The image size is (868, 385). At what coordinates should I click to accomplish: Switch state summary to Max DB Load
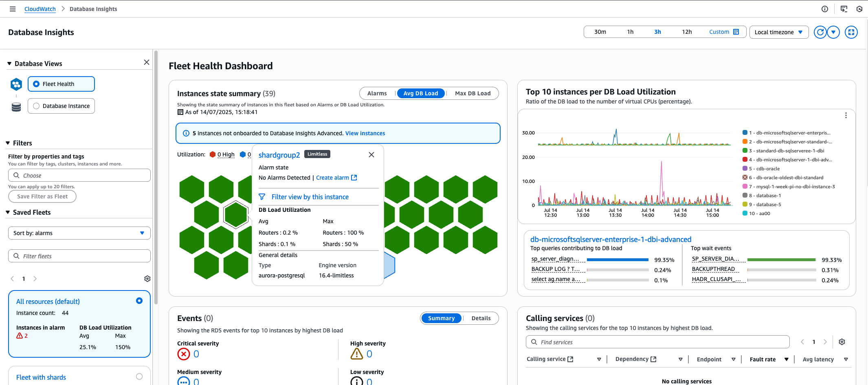coord(472,93)
